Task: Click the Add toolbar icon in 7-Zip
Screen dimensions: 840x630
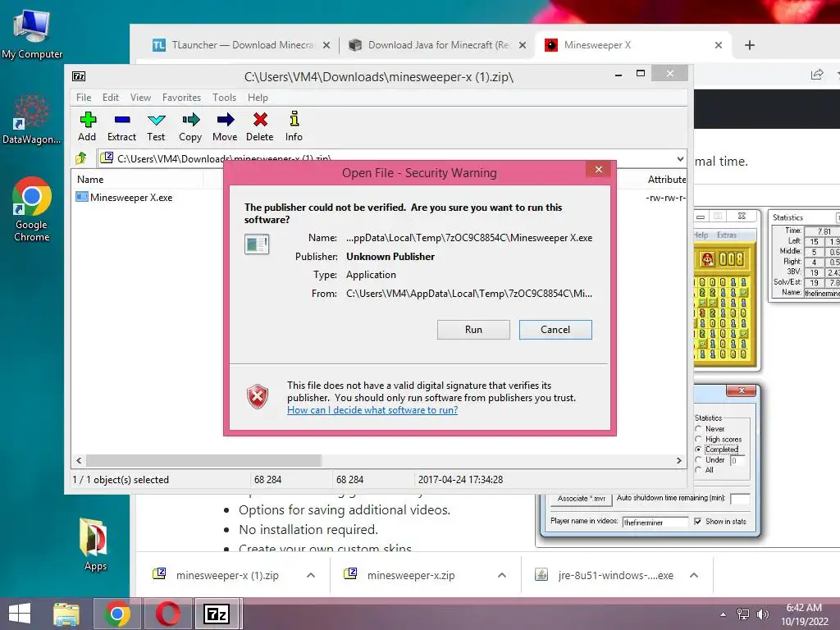Action: click(x=87, y=126)
